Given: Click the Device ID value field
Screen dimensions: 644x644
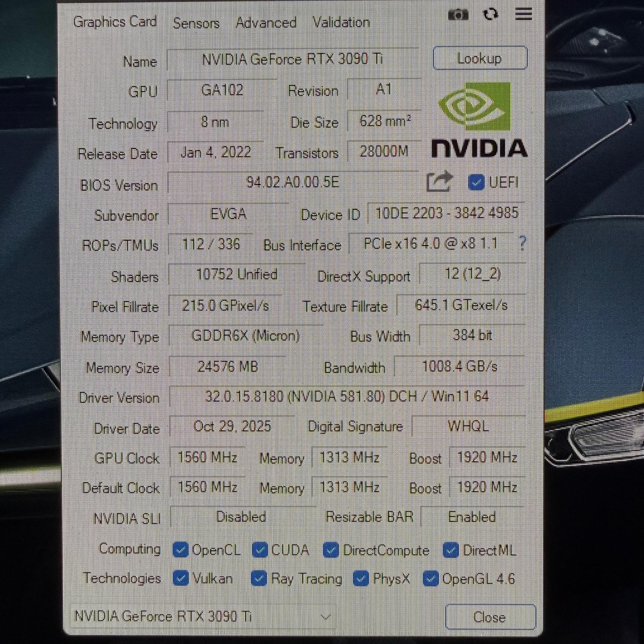Looking at the screenshot, I should click(447, 213).
